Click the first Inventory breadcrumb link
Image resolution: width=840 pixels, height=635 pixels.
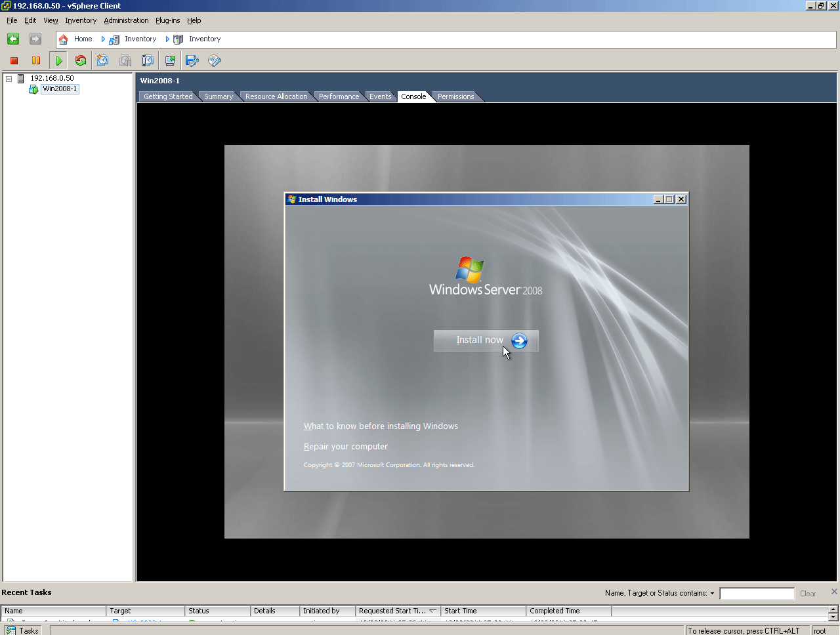(140, 39)
